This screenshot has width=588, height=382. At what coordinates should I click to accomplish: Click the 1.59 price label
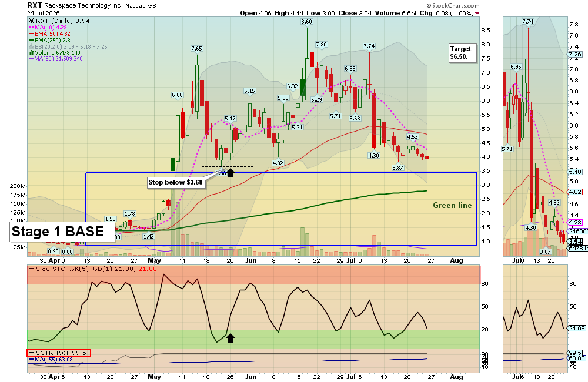(x=111, y=219)
